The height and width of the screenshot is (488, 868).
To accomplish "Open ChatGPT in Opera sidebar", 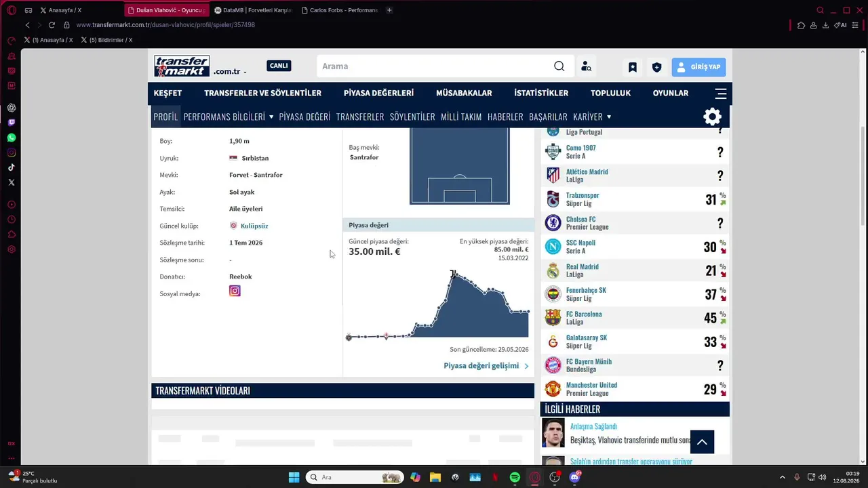I will 12,108.
